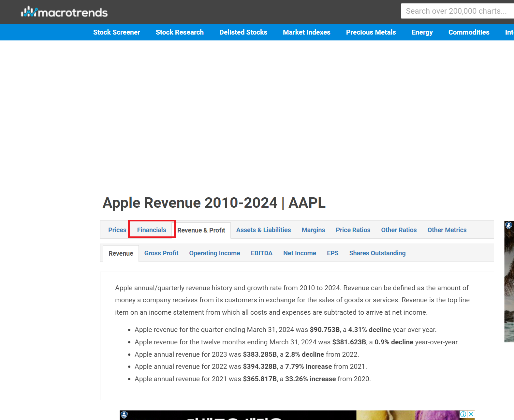
Task: Open the Price Ratios tab
Action: (x=353, y=230)
